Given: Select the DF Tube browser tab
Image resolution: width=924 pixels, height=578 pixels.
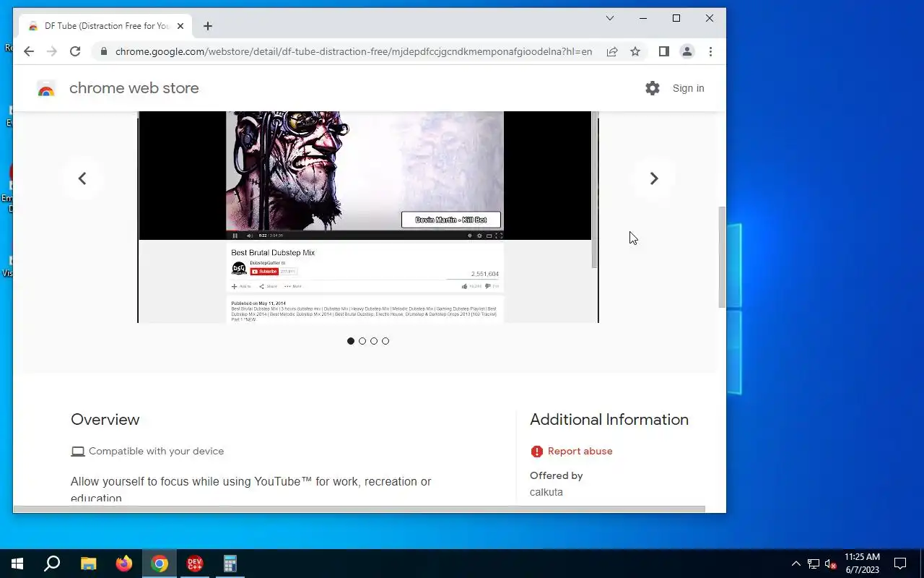Looking at the screenshot, I should 107,26.
